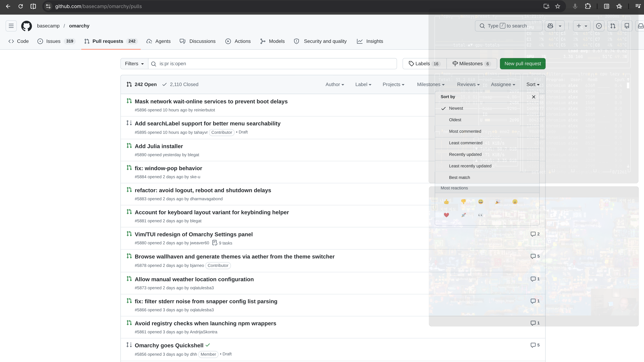
Task: Open the Labels 16 button
Action: 424,63
